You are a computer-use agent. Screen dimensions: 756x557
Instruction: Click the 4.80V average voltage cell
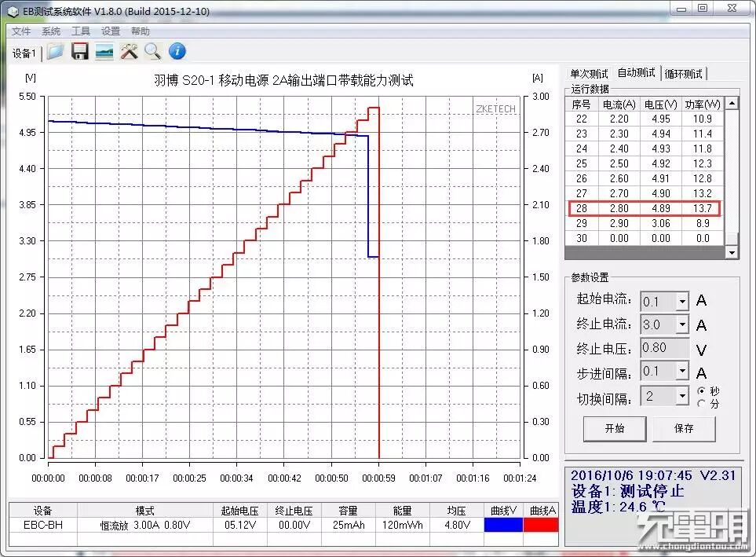[457, 525]
